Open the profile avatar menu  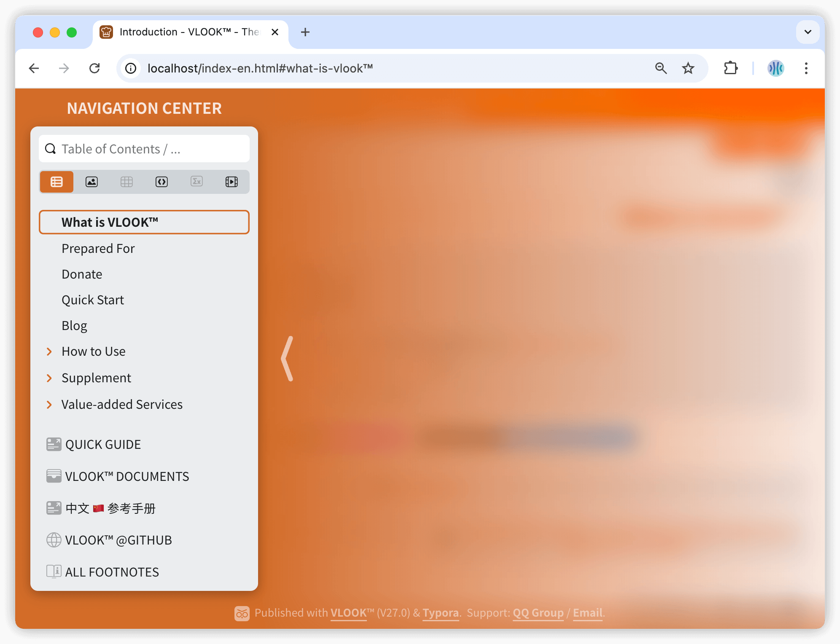(775, 68)
